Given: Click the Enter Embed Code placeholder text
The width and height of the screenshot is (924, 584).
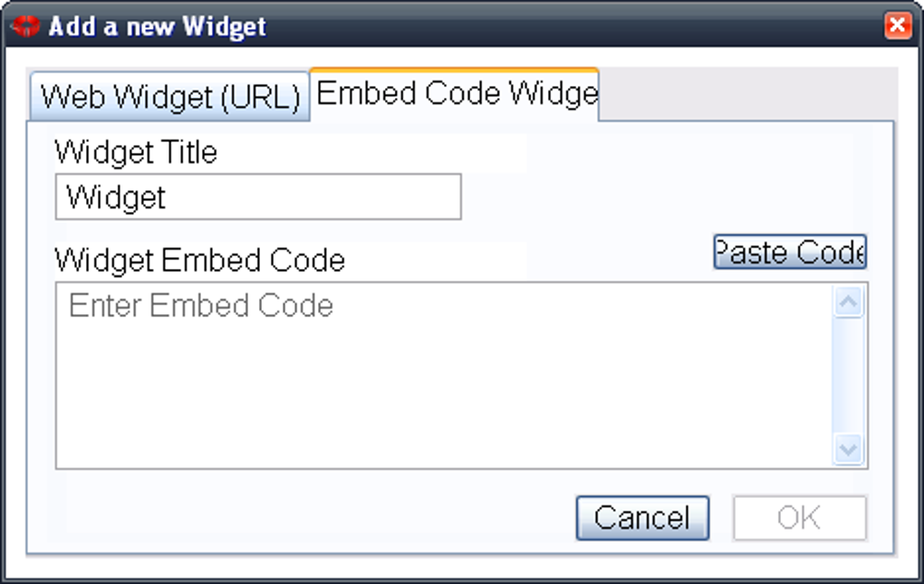Looking at the screenshot, I should click(201, 306).
